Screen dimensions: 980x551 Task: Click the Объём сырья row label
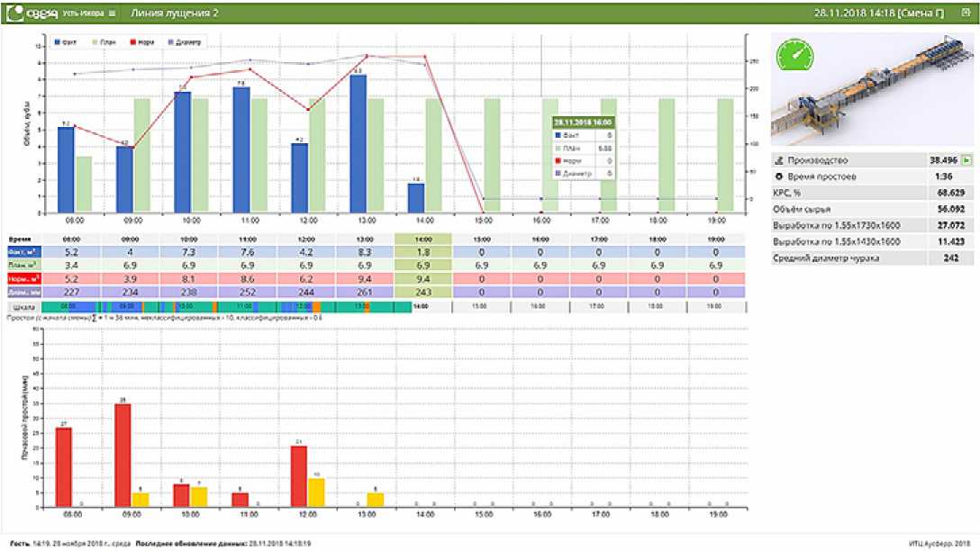pyautogui.click(x=802, y=209)
